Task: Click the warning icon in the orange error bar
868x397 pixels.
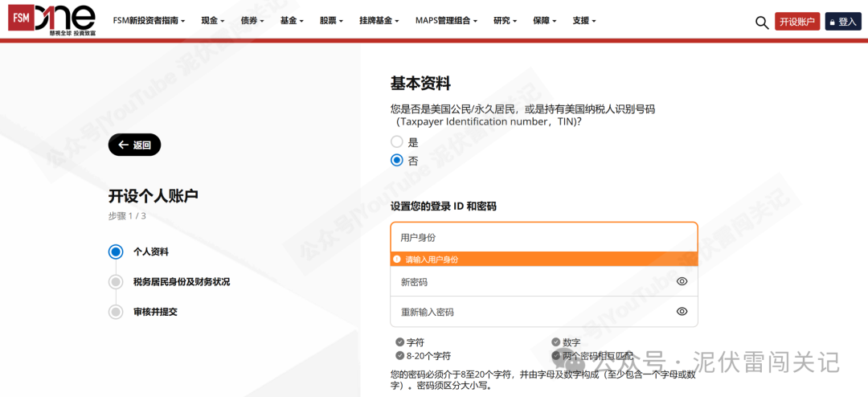Action: click(396, 259)
